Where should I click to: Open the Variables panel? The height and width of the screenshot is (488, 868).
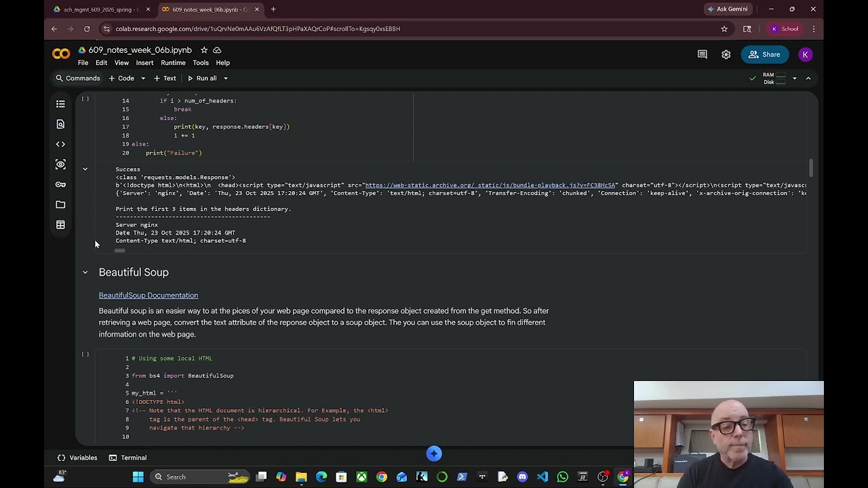click(x=77, y=457)
